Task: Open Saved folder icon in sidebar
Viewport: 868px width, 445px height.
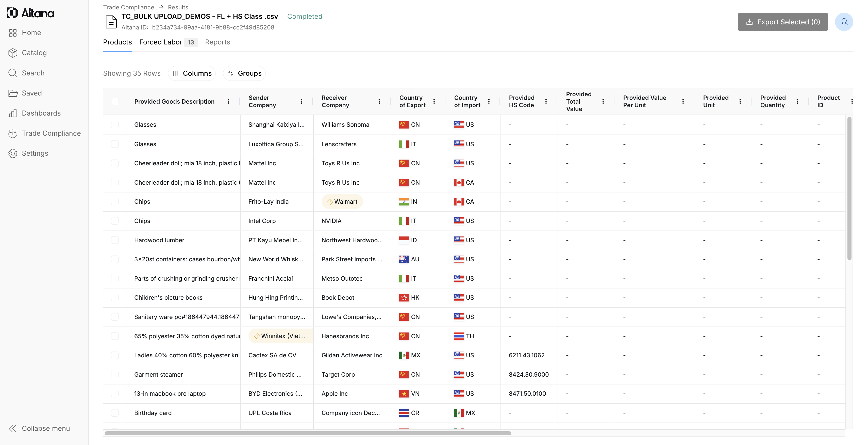Action: pyautogui.click(x=13, y=93)
